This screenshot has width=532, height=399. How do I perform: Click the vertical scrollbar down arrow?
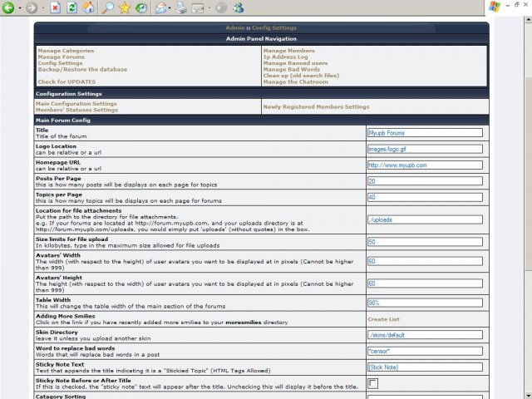pos(527,393)
